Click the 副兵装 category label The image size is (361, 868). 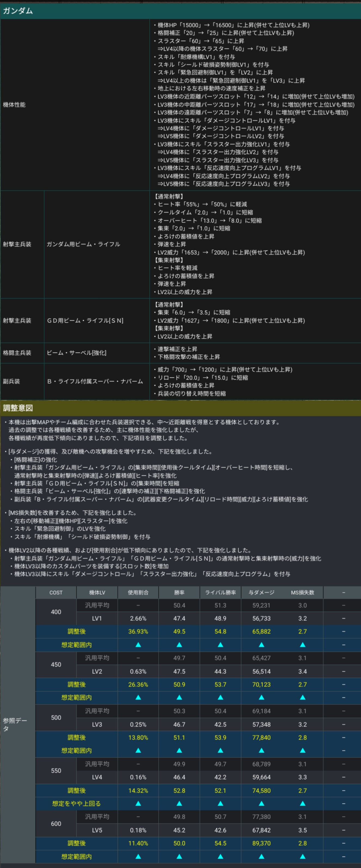[x=11, y=382]
